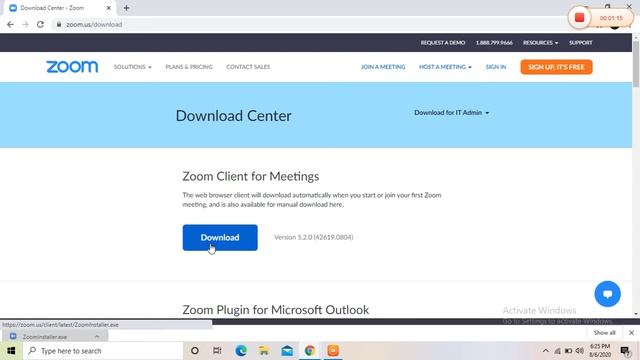Expand ZoomInstaller.exe download options chevron
This screenshot has width=640, height=360.
(97, 337)
